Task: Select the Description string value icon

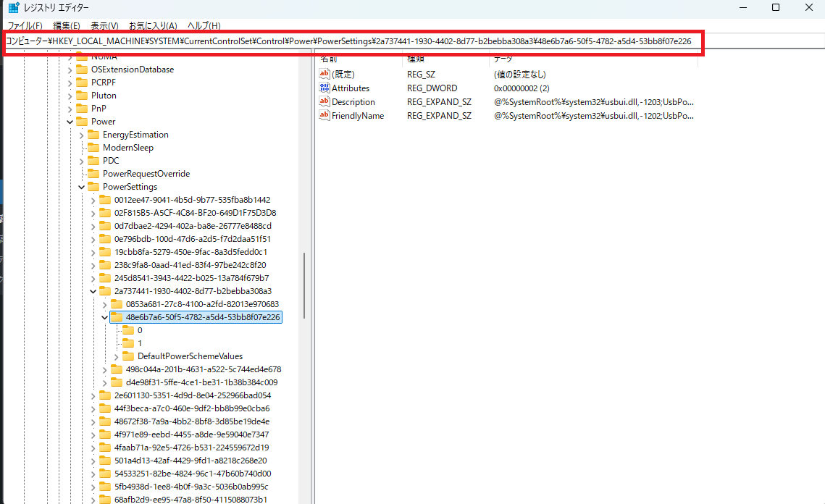Action: tap(324, 102)
